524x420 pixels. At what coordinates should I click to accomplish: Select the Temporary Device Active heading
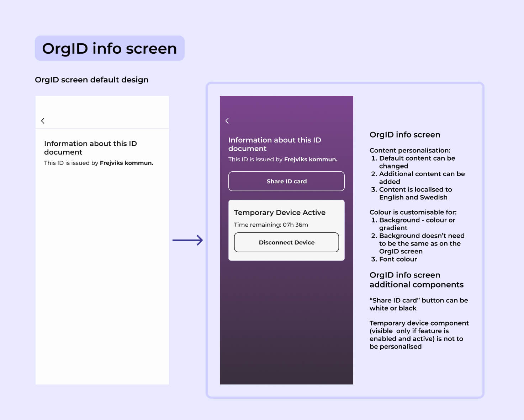[280, 212]
